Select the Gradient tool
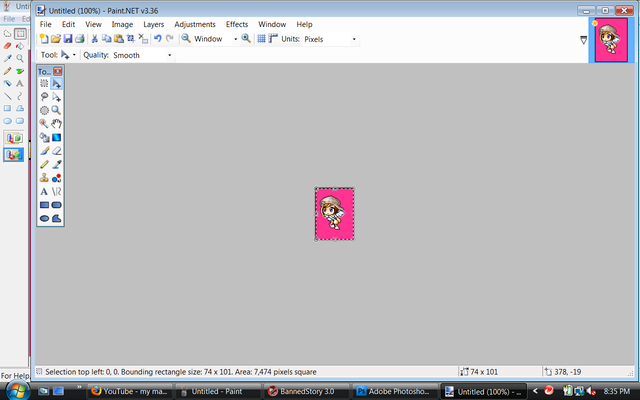Image resolution: width=640 pixels, height=400 pixels. (56, 138)
